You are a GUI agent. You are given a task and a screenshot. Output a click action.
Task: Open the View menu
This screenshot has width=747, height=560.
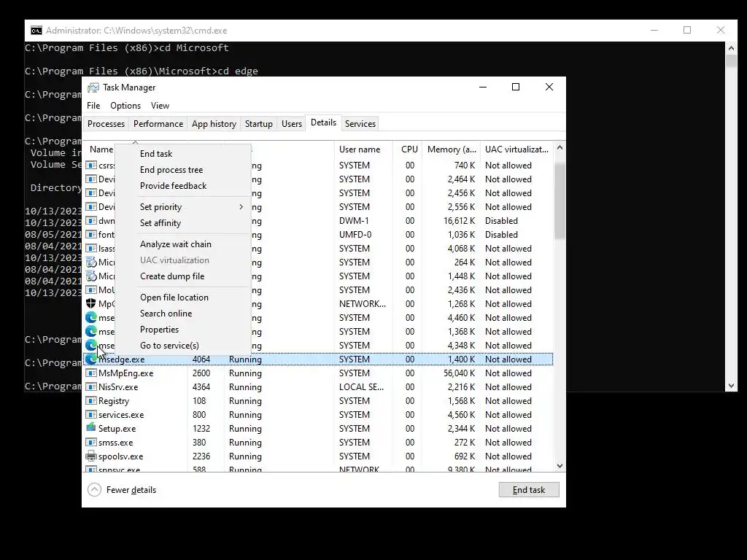point(160,106)
